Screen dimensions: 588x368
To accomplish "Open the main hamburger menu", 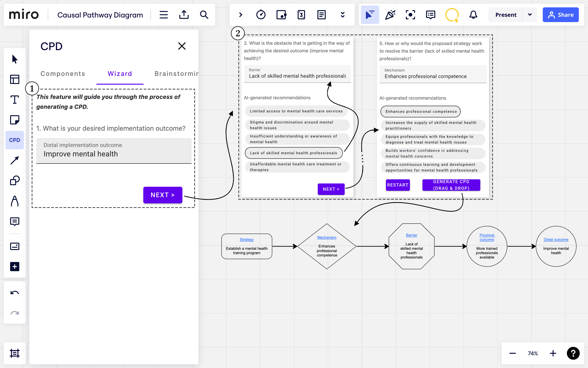I will tap(164, 15).
